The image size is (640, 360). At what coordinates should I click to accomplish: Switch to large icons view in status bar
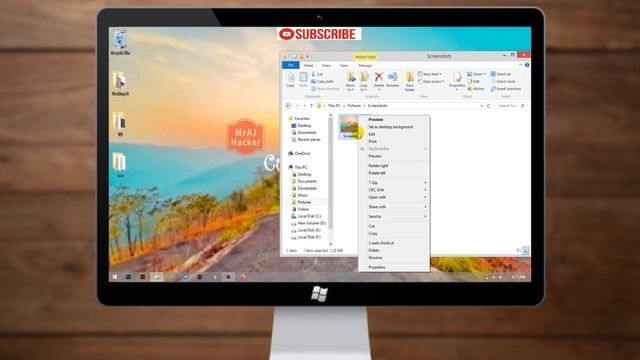pyautogui.click(x=526, y=251)
